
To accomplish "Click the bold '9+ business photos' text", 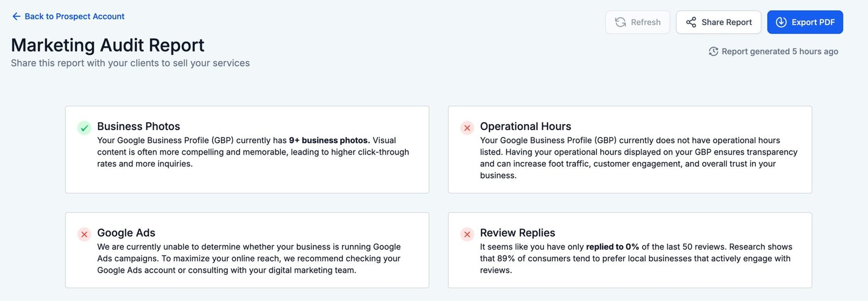I will pyautogui.click(x=329, y=140).
